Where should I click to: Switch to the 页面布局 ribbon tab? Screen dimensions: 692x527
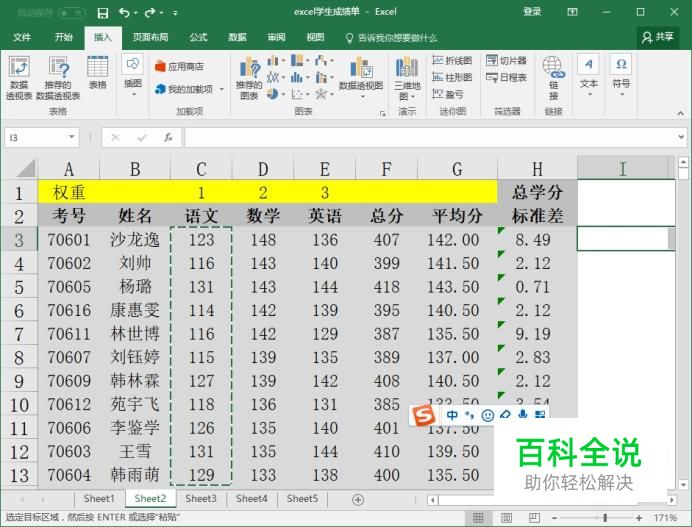(x=150, y=37)
